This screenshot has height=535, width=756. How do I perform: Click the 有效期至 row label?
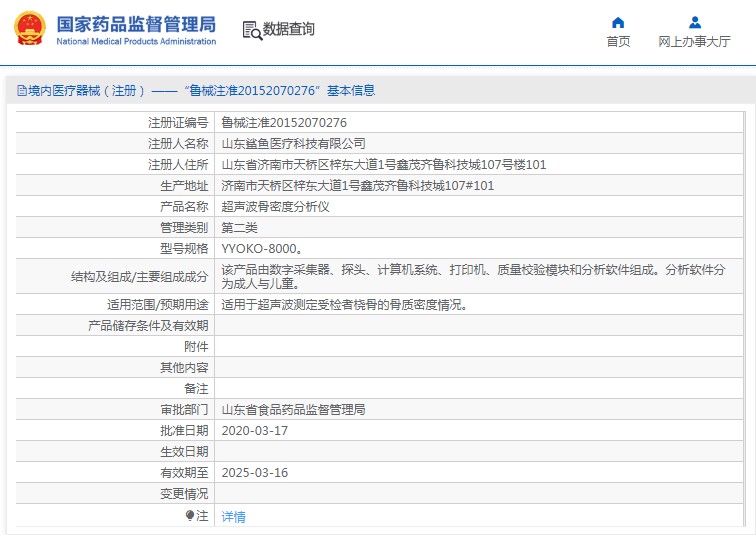click(184, 472)
